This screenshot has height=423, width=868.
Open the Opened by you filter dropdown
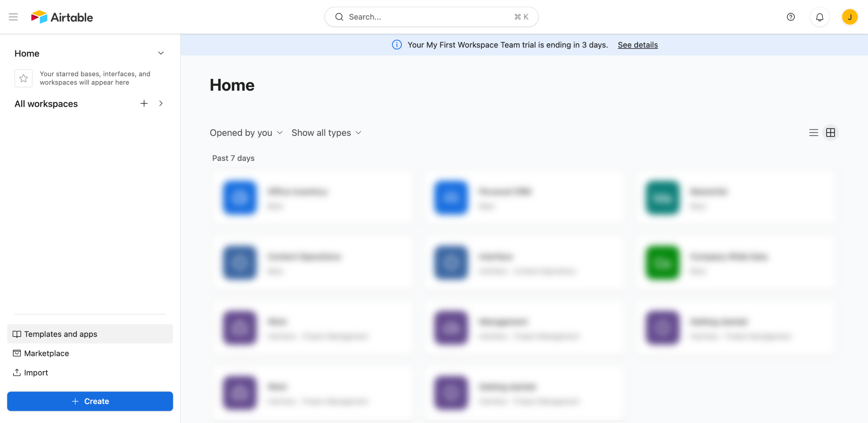pos(246,133)
